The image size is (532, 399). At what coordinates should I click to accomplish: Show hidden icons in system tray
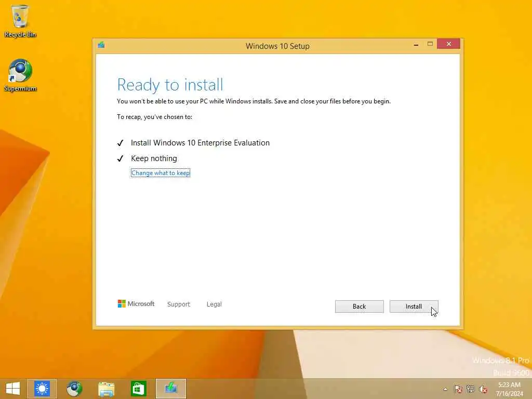coord(445,389)
